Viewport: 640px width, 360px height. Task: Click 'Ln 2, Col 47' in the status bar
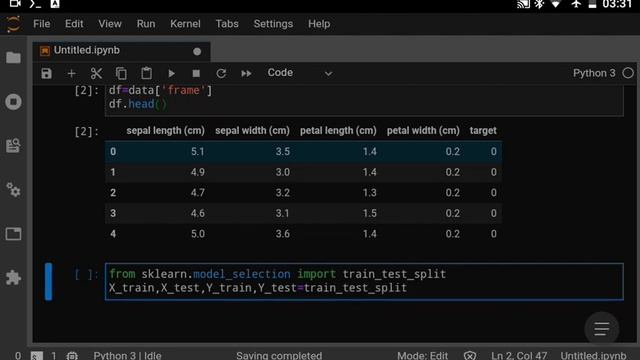coord(519,356)
